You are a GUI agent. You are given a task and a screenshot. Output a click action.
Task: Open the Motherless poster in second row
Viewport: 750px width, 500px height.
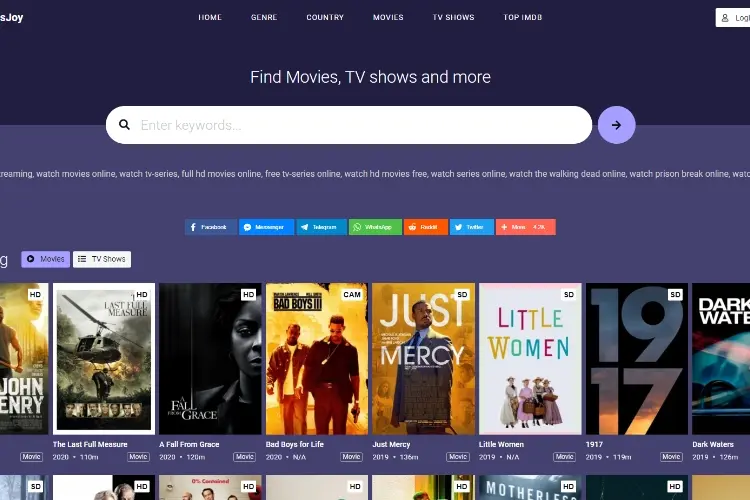pyautogui.click(x=530, y=488)
